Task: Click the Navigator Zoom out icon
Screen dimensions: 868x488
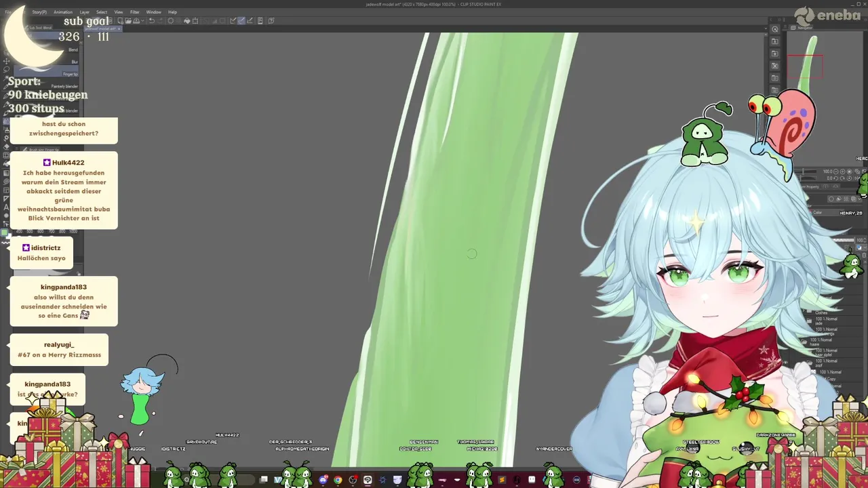Action: point(835,171)
